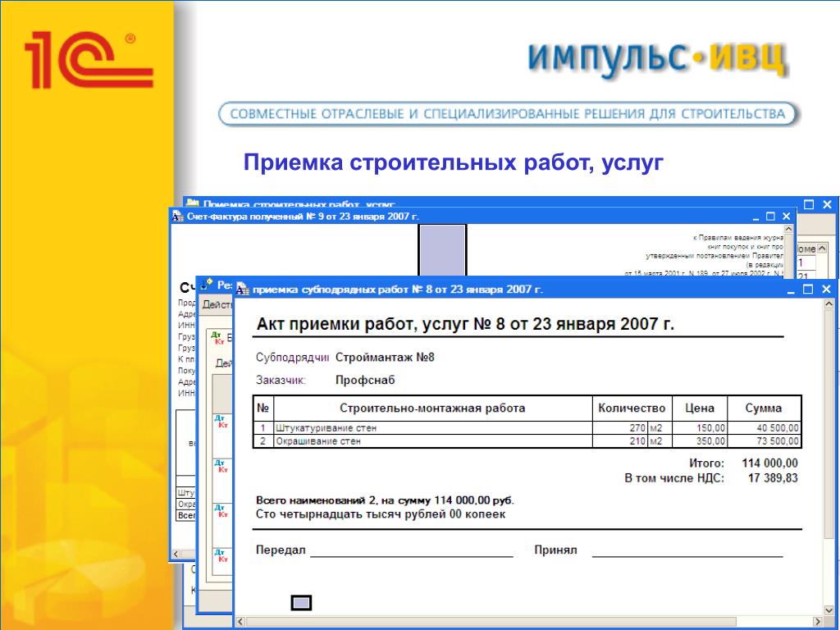The height and width of the screenshot is (630, 840).
Task: Click the line 'Сто четырнадцать тысяч рублей 00 копеек'
Action: coord(381,514)
